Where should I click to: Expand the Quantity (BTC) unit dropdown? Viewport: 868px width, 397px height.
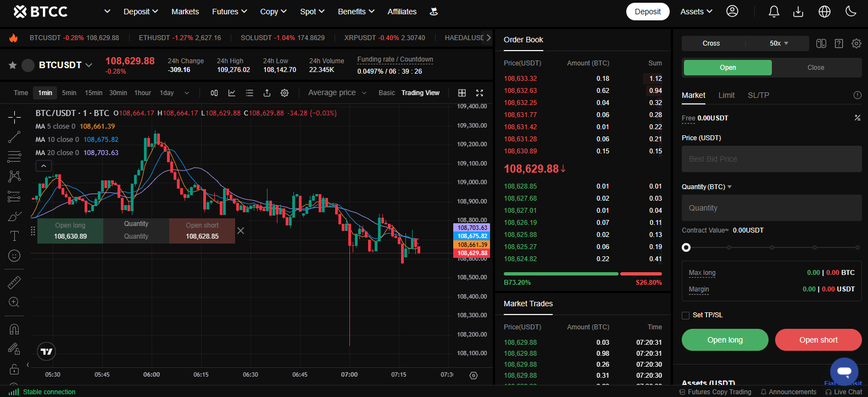[x=730, y=187]
